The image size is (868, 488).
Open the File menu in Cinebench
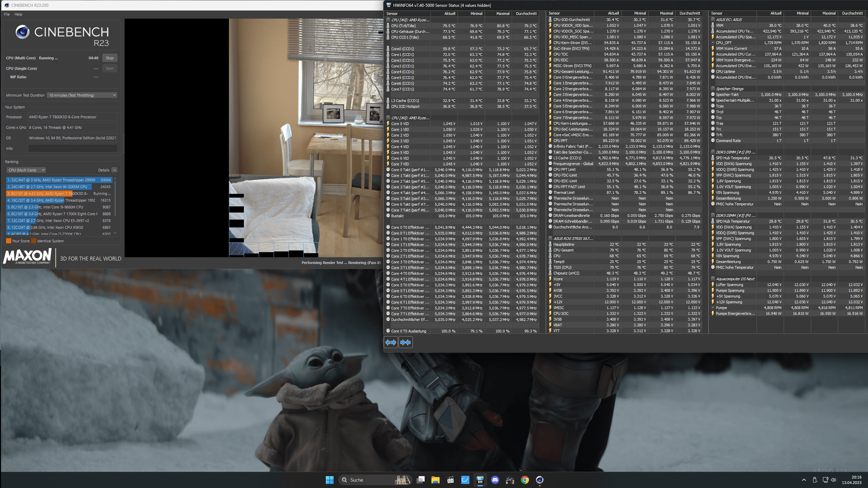pos(7,14)
